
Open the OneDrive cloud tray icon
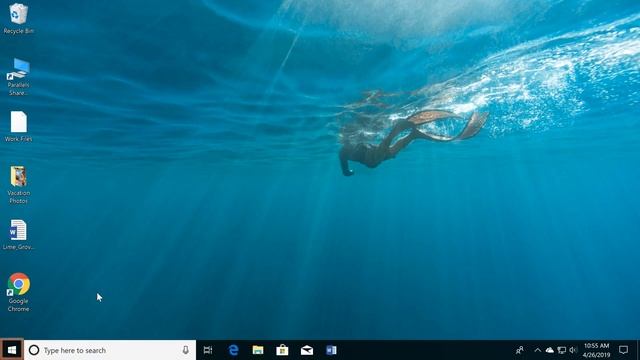[x=550, y=350]
